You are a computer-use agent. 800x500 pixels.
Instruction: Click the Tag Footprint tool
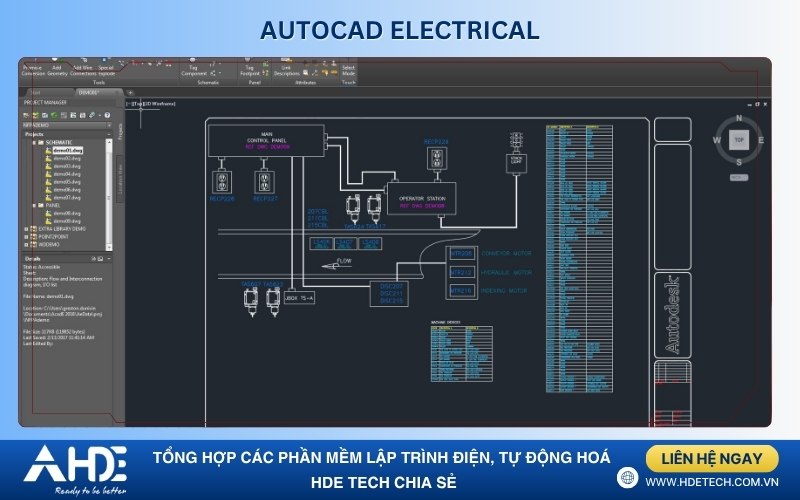click(250, 69)
